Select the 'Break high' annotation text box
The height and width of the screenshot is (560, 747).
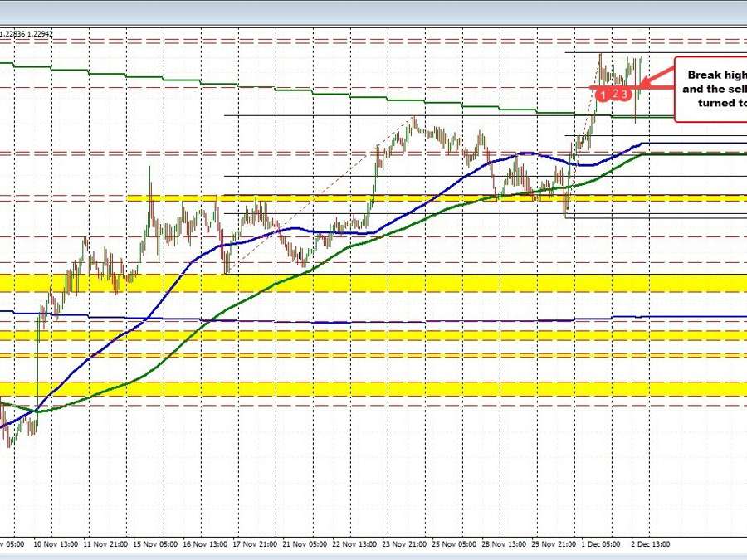pyautogui.click(x=710, y=90)
